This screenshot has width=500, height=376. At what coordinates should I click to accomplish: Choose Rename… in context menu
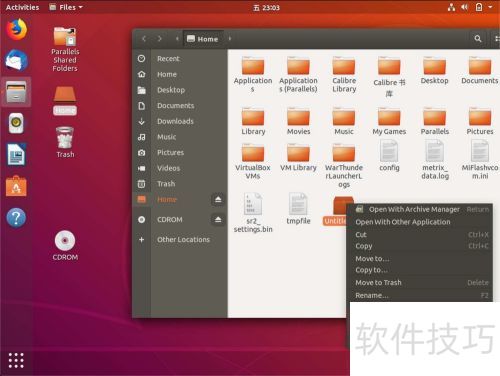point(420,295)
